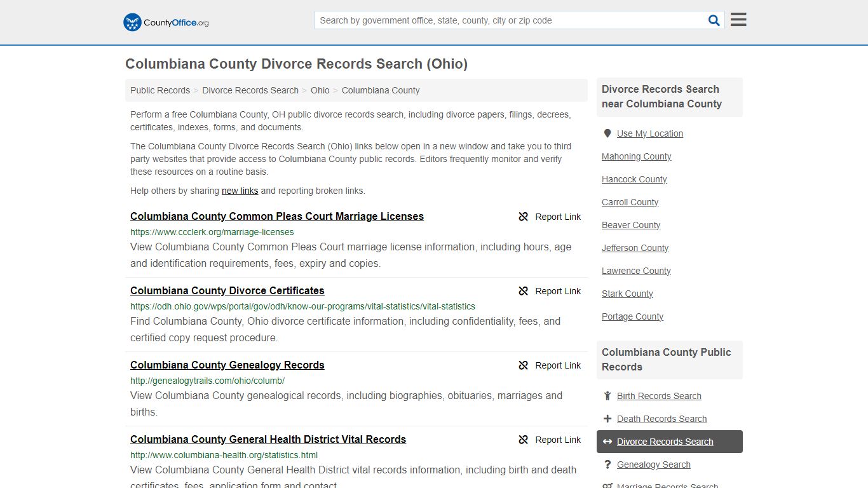
Task: Open Lawrence County divorce records
Action: pyautogui.click(x=636, y=271)
